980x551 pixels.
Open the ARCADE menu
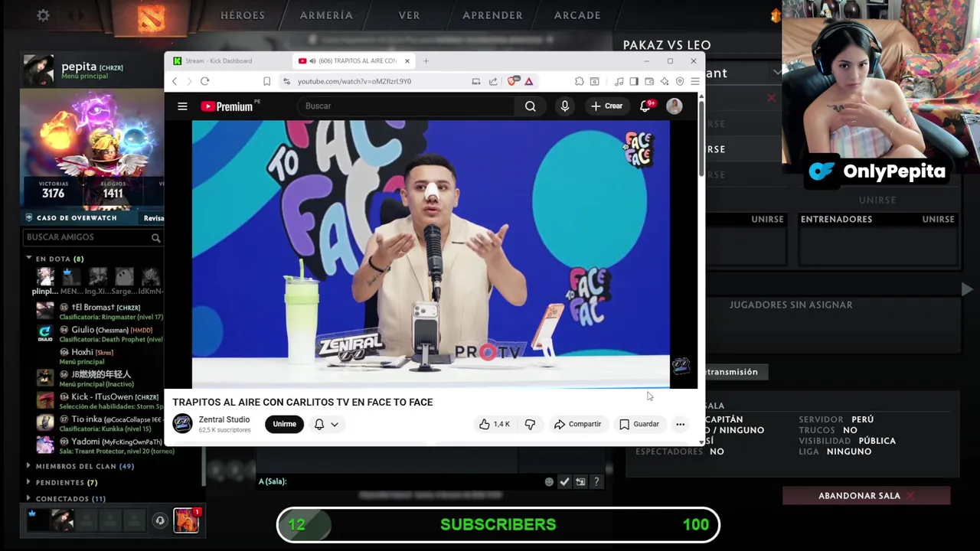tap(577, 15)
